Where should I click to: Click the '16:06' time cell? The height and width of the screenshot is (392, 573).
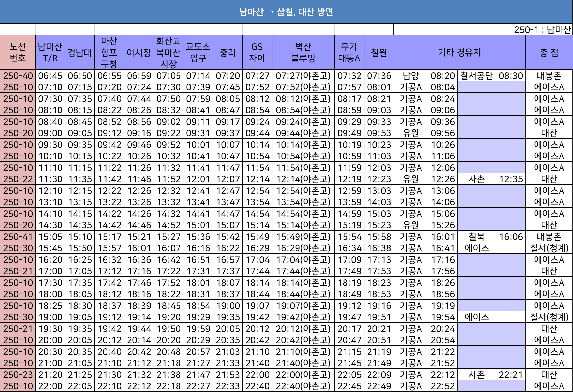511,237
